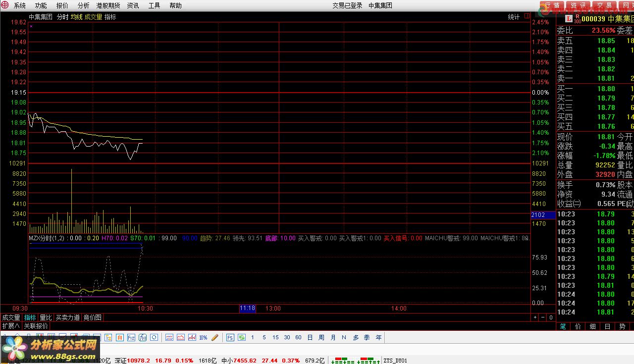Click the 统计 link above chart
Image resolution: width=634 pixels, height=364 pixels.
[x=514, y=17]
